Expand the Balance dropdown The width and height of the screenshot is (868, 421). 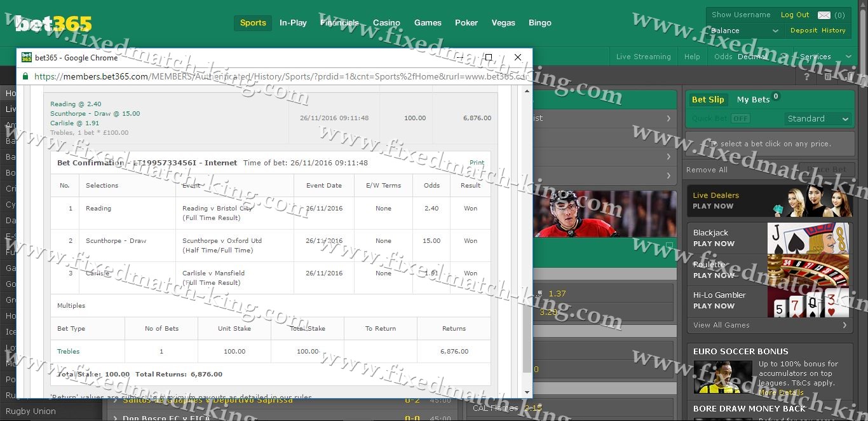tap(745, 31)
